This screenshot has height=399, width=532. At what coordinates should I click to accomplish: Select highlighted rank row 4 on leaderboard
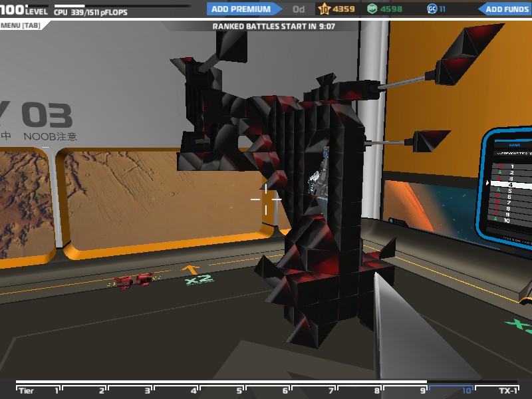pyautogui.click(x=511, y=186)
